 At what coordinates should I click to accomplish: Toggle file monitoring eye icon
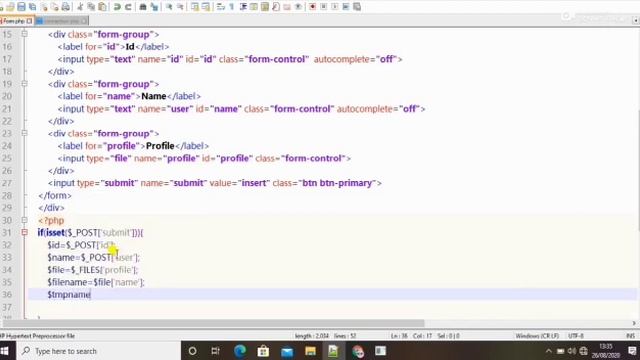(298, 7)
